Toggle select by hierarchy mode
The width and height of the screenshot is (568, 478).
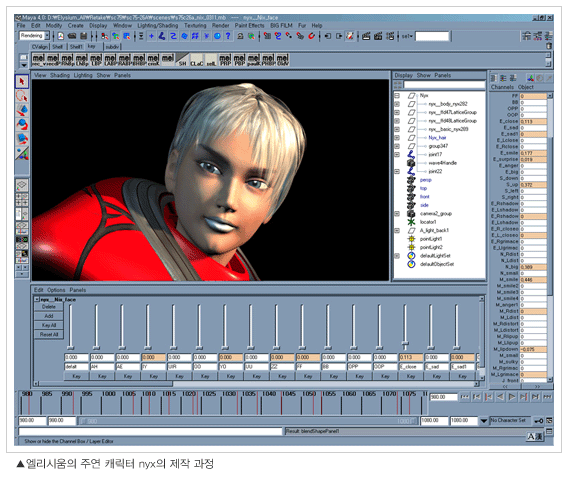104,36
